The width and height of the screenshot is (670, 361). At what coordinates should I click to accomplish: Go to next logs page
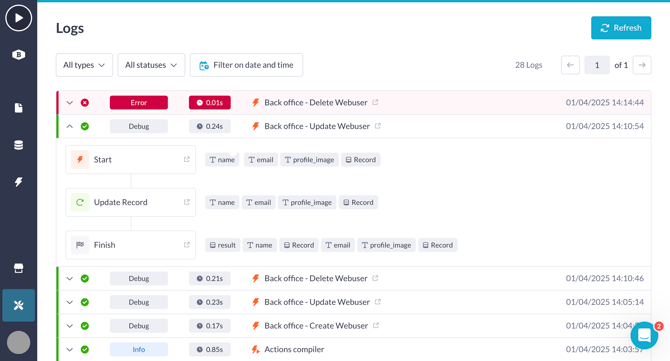tap(642, 65)
